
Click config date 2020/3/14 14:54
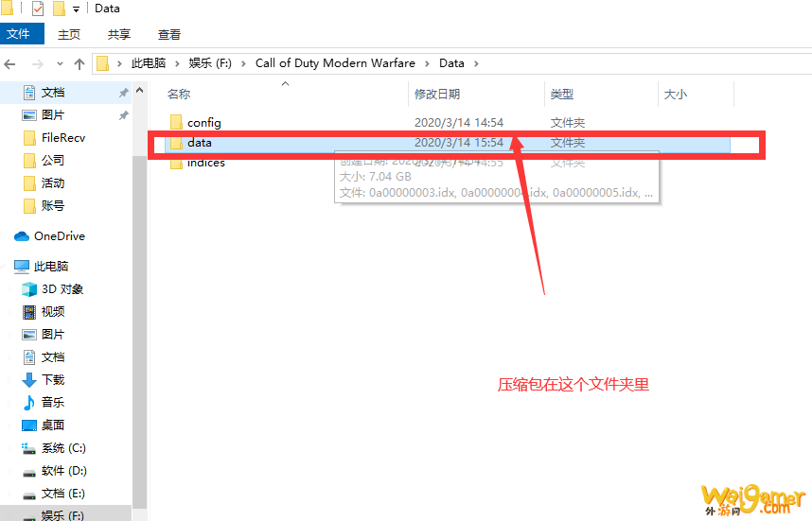(459, 123)
